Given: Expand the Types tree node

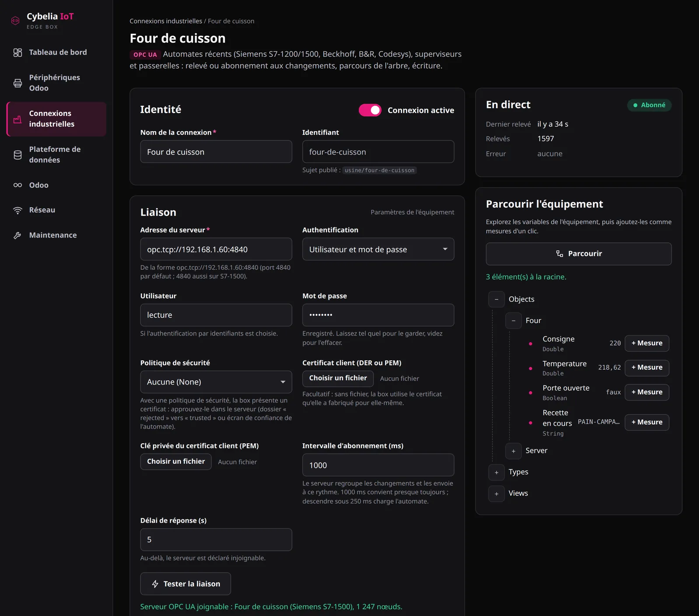Looking at the screenshot, I should [x=496, y=472].
